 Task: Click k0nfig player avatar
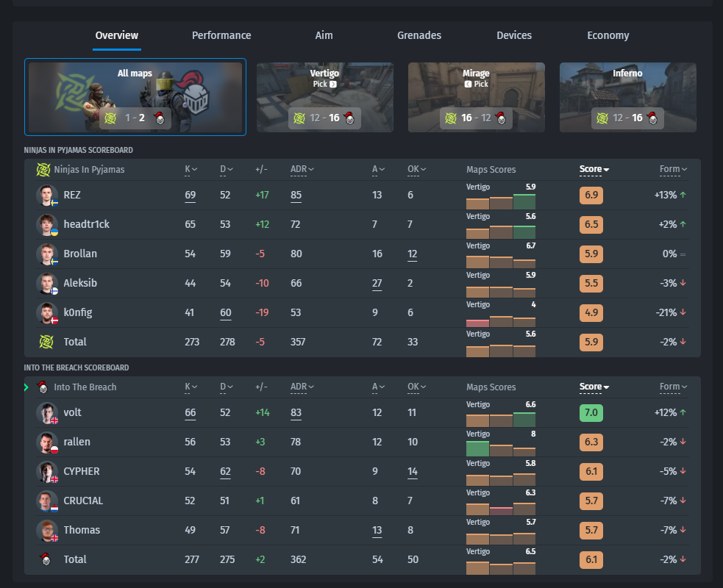47,313
